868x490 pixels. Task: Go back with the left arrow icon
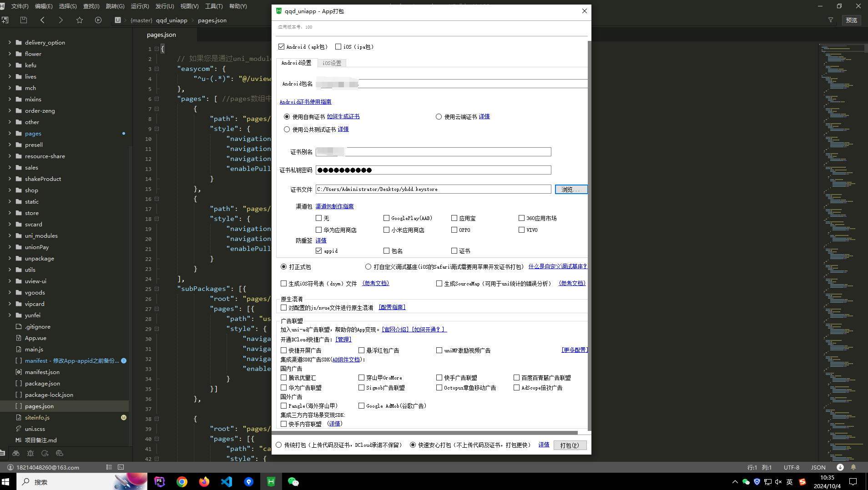coord(42,20)
